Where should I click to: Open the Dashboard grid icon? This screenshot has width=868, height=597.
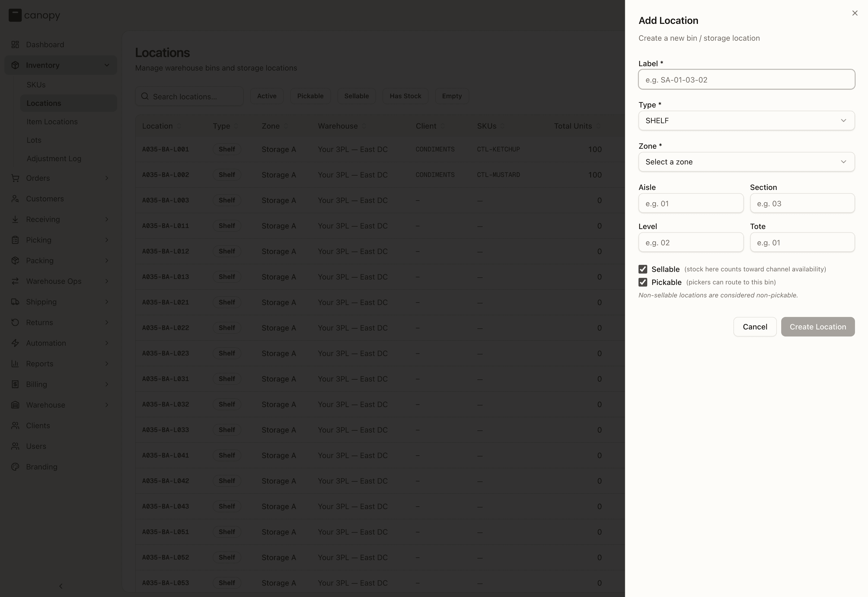click(x=15, y=45)
